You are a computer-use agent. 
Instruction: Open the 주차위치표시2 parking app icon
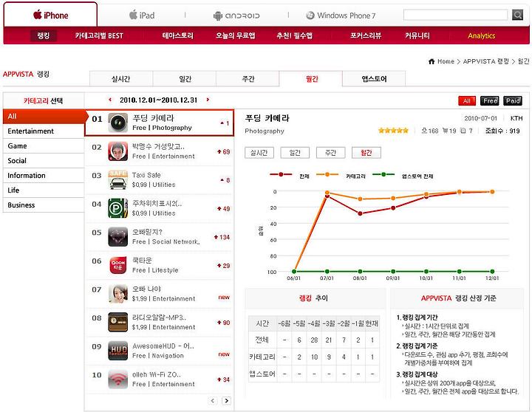(x=117, y=208)
